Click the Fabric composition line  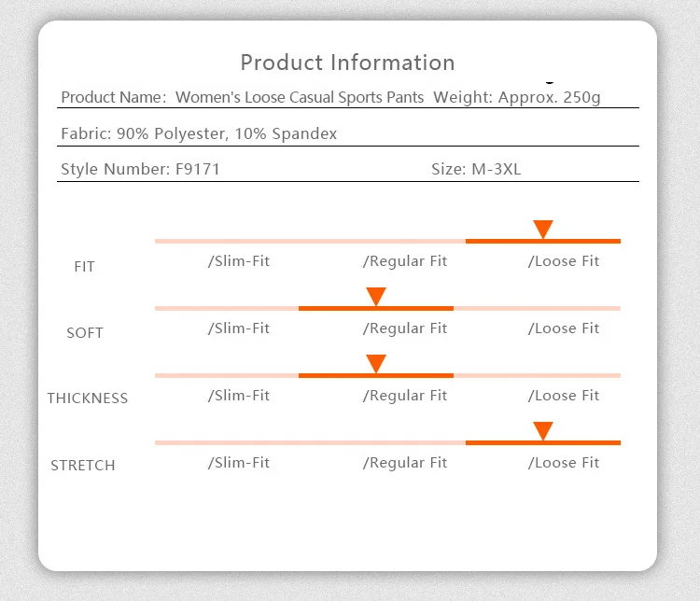199,133
